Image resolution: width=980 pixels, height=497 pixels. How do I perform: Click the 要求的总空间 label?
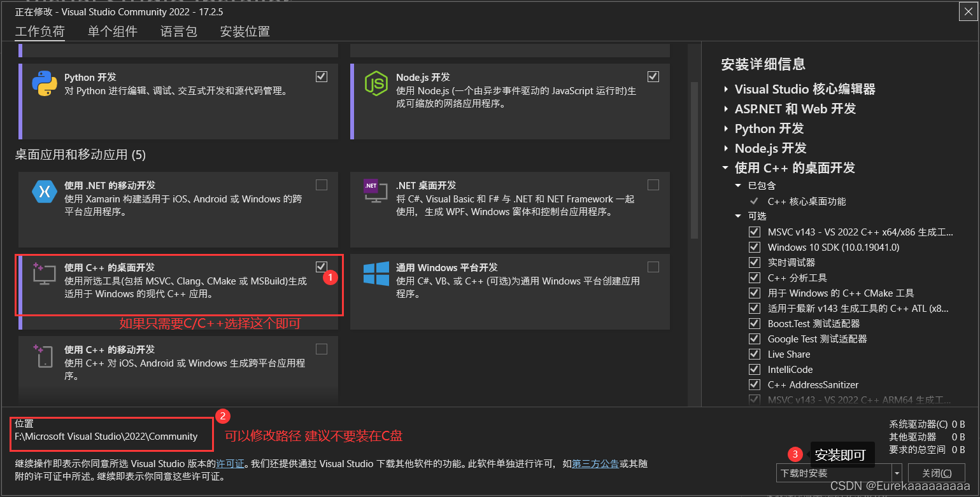pyautogui.click(x=918, y=450)
